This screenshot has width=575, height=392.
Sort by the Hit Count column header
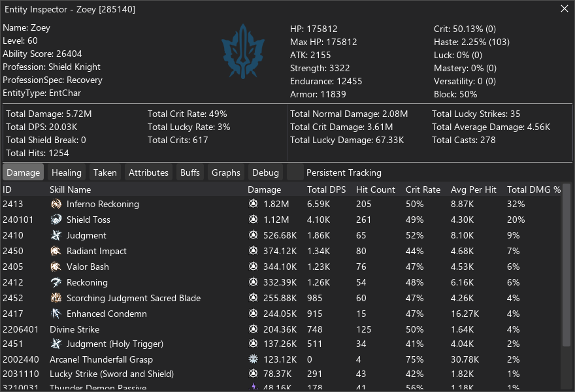pos(376,189)
